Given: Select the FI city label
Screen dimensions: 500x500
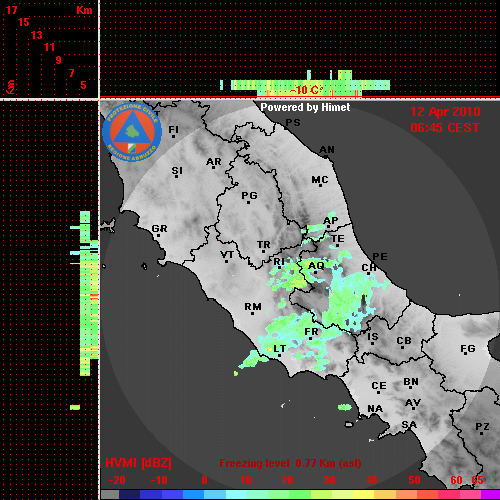Looking at the screenshot, I should tap(174, 129).
